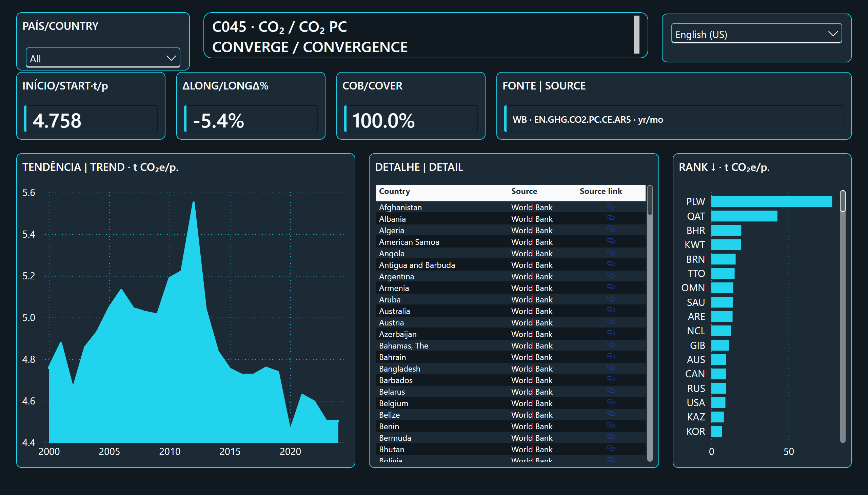Sort by the Source link column header
This screenshot has height=495, width=868.
pyautogui.click(x=601, y=192)
